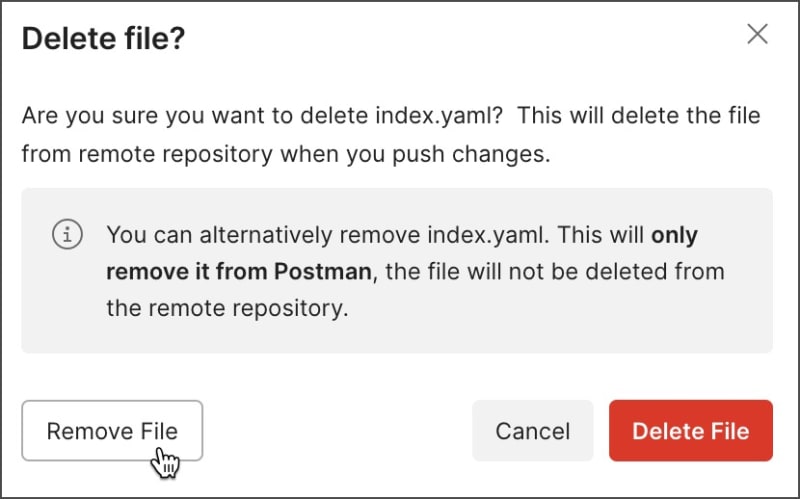Click "This will delete the file" phrase
Image resolution: width=800 pixels, height=499 pixels.
pyautogui.click(x=639, y=115)
